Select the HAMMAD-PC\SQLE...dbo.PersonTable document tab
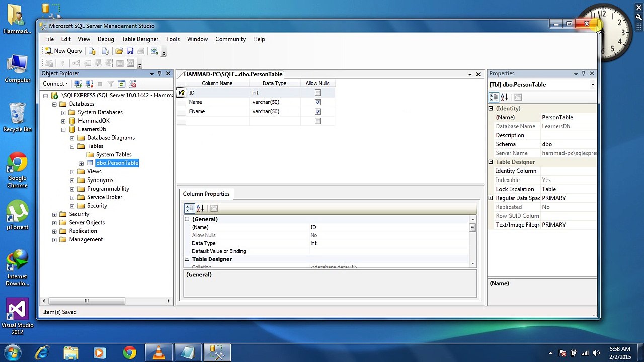644x362 pixels. (233, 74)
